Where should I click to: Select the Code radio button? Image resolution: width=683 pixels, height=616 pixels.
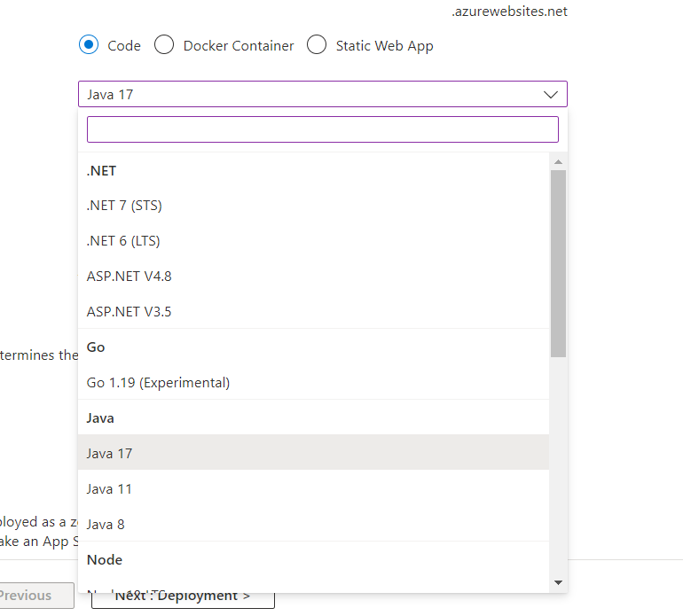pos(89,44)
